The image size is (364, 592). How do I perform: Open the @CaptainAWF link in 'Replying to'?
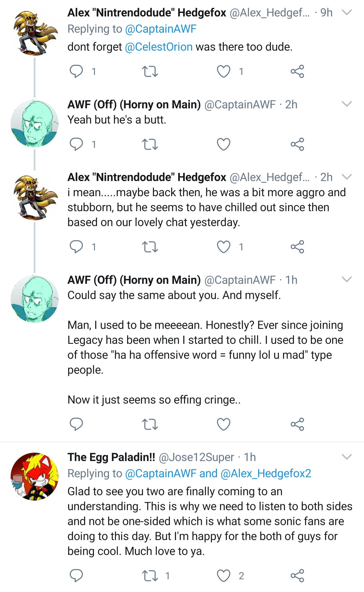(161, 29)
